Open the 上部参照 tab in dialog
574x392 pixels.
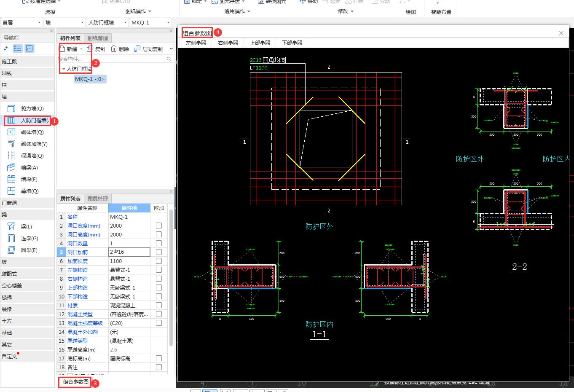[260, 43]
